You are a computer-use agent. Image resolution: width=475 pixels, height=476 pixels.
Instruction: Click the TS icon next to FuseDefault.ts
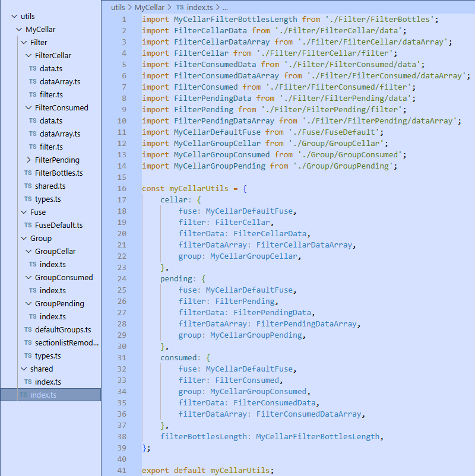tap(28, 226)
